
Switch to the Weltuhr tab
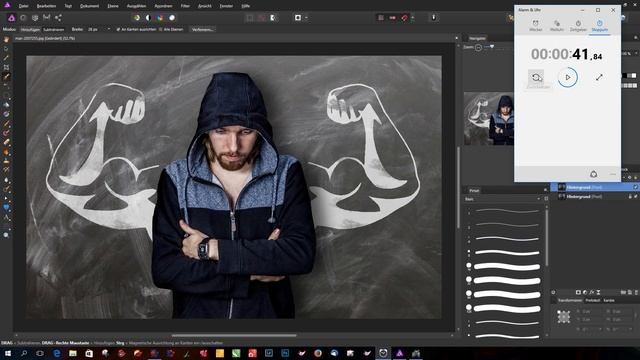tap(557, 26)
